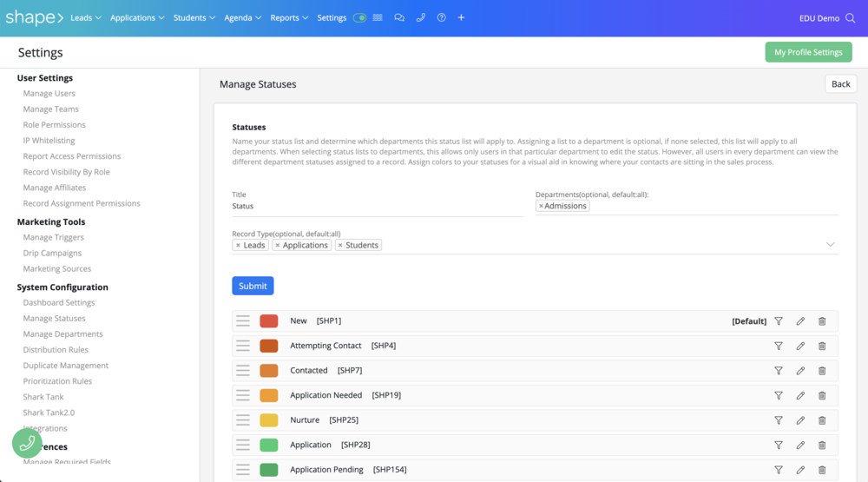The width and height of the screenshot is (868, 482).
Task: Open My Profile Settings
Action: 808,52
